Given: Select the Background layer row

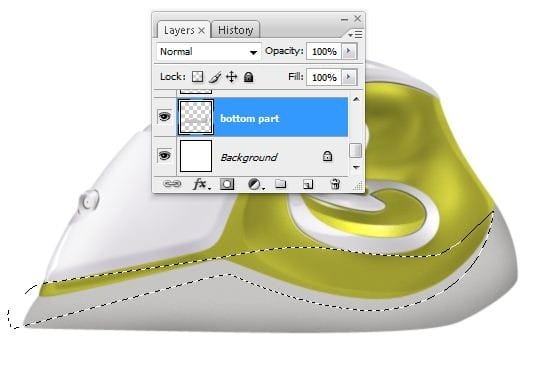Looking at the screenshot, I should click(263, 157).
